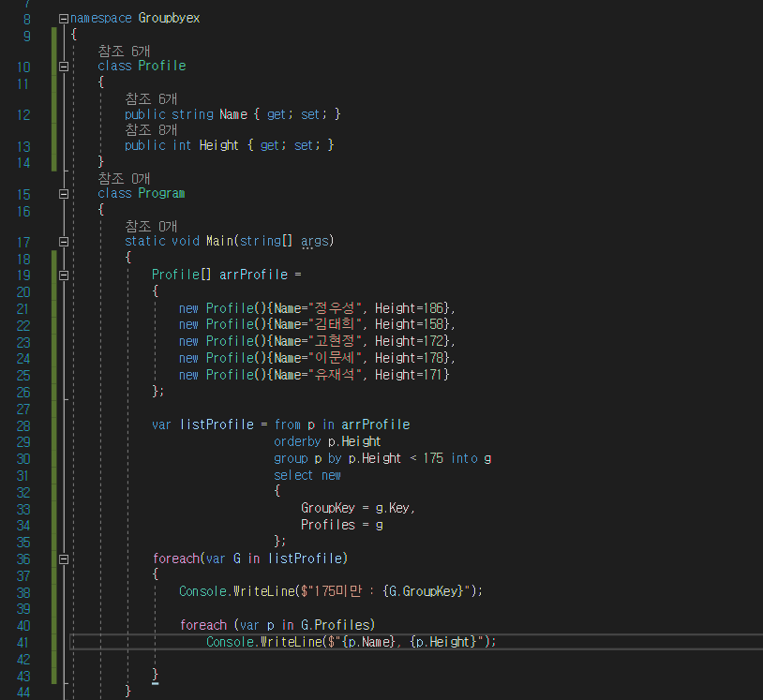Click the Profile class name on line 10

click(162, 67)
